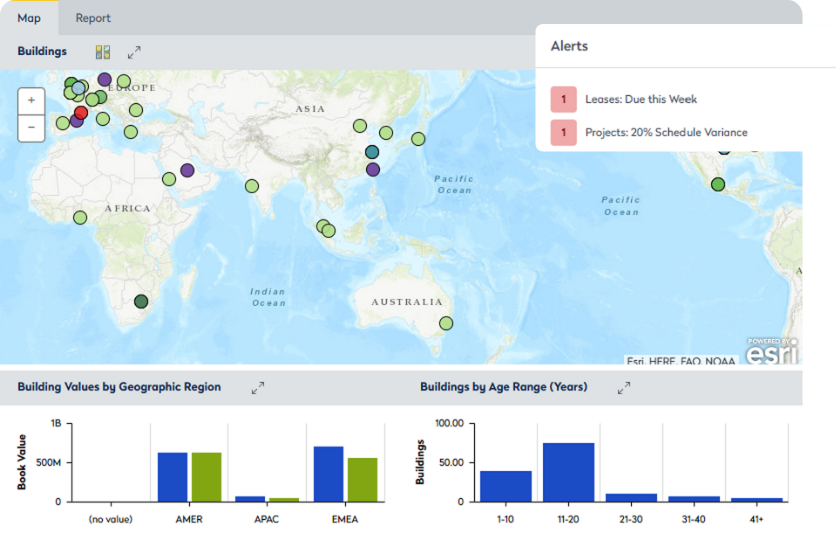The width and height of the screenshot is (836, 545).
Task: Expand Building Values by Geographic Region chart
Action: 258,388
